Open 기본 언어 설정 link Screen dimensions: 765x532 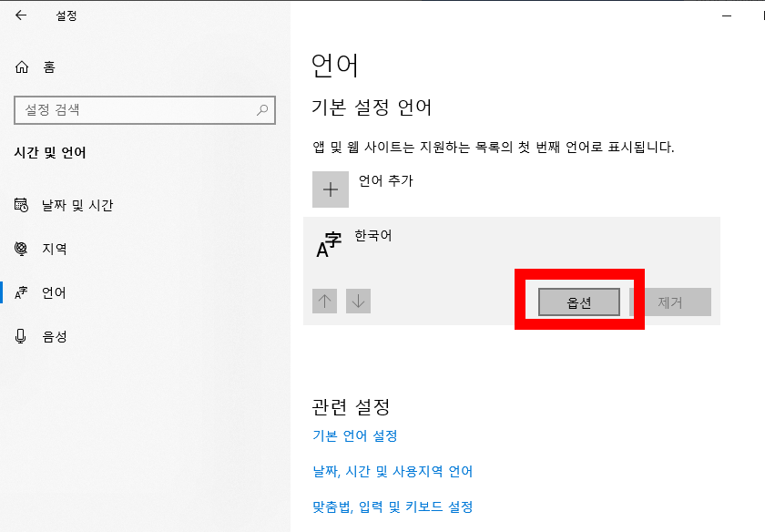point(354,436)
